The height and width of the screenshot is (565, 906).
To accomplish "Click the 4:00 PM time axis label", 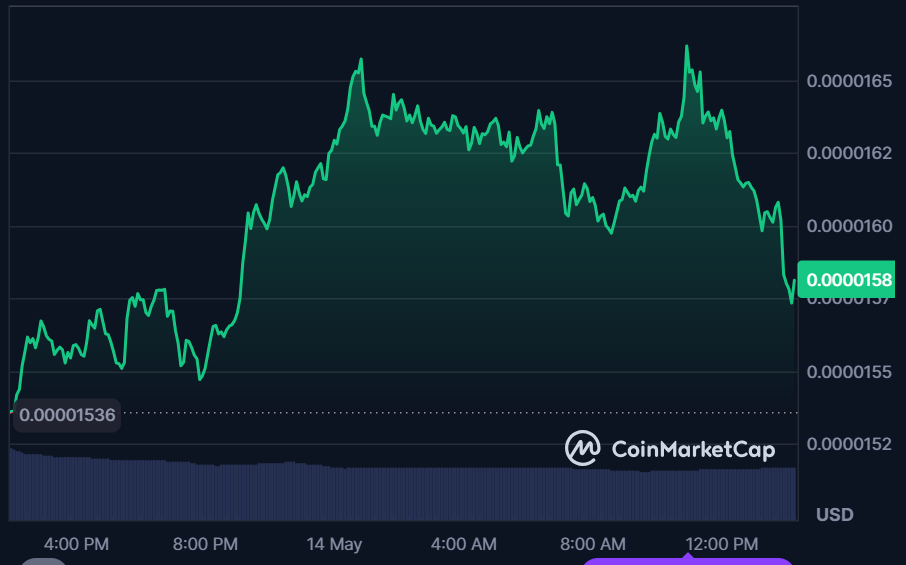I will (x=76, y=544).
